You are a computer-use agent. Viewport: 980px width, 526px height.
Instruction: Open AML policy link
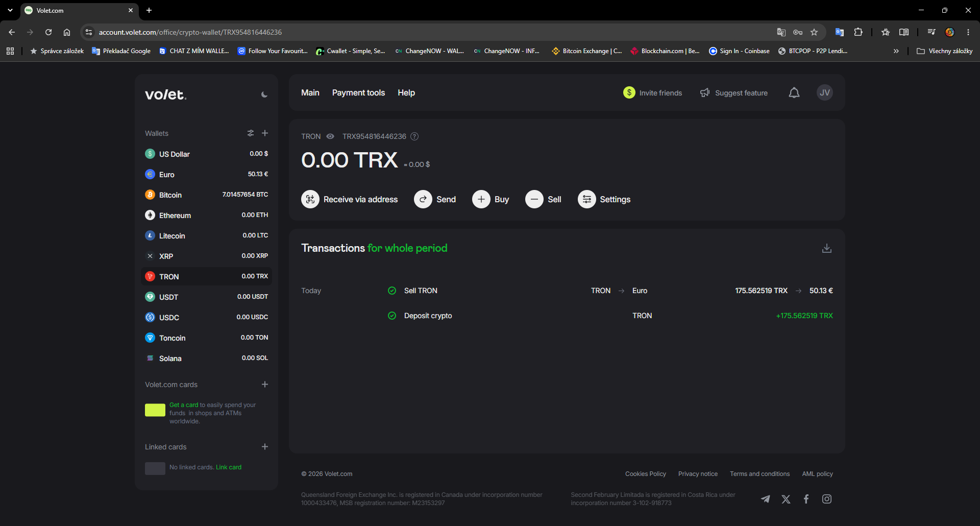click(817, 474)
